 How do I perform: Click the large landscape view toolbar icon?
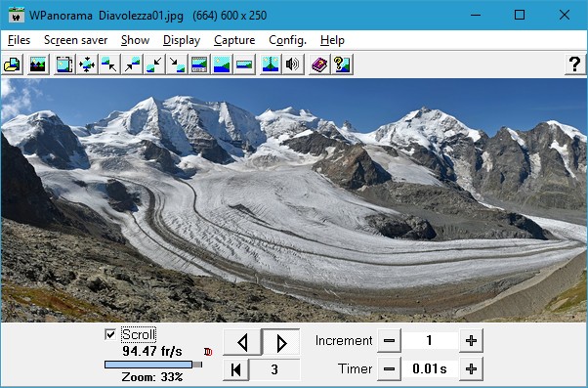(222, 65)
